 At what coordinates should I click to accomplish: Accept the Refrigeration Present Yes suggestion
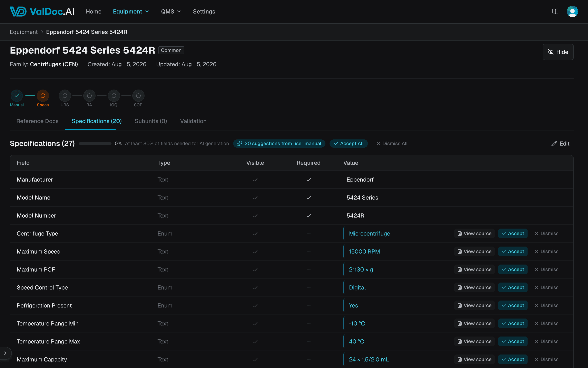tap(513, 305)
